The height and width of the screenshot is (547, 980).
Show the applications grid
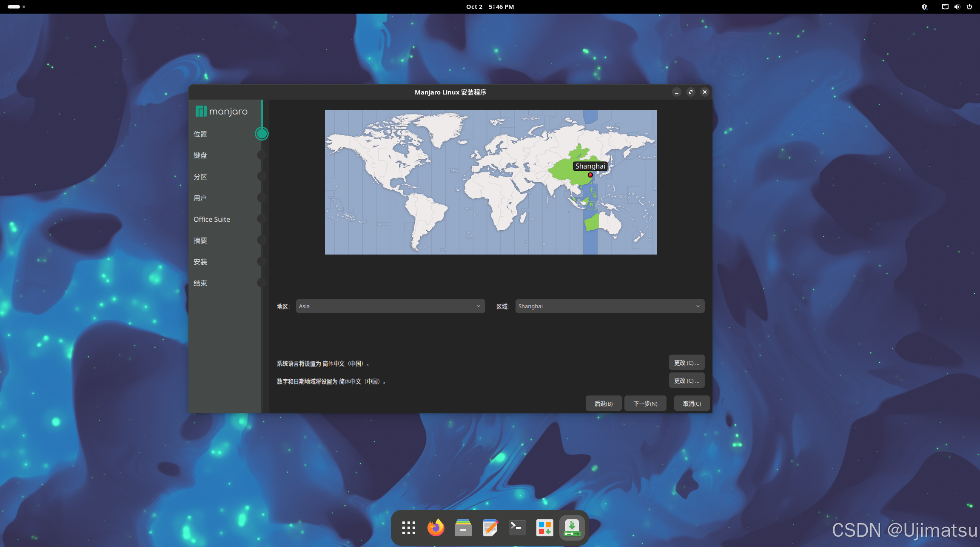(408, 528)
